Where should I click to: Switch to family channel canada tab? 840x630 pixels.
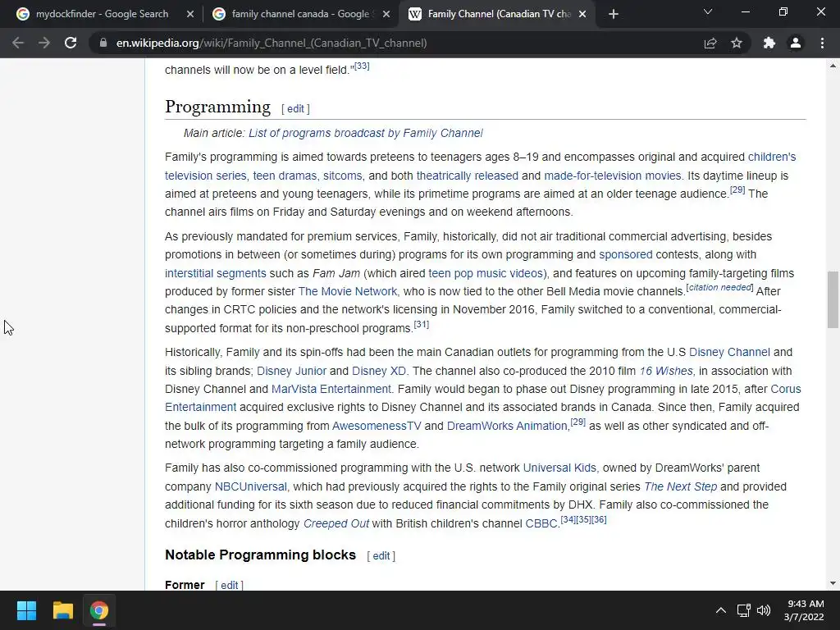tap(300, 14)
